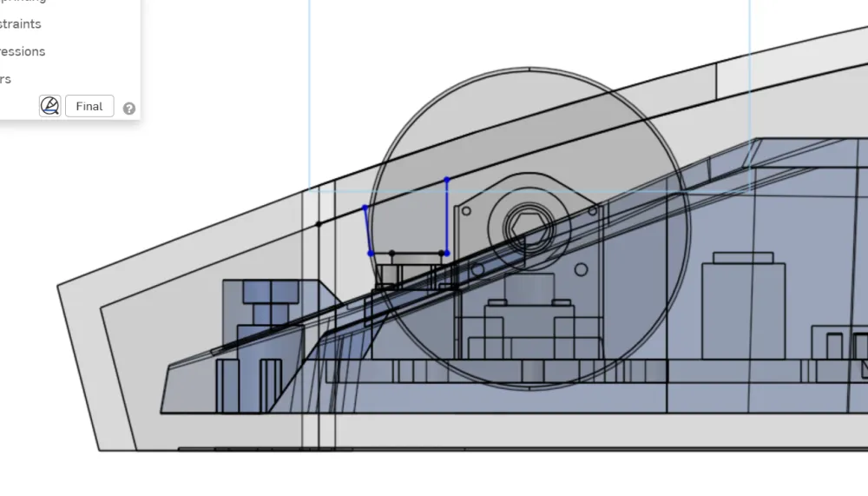Image resolution: width=868 pixels, height=496 pixels.
Task: Toggle the show constraints option
Action: [21, 24]
